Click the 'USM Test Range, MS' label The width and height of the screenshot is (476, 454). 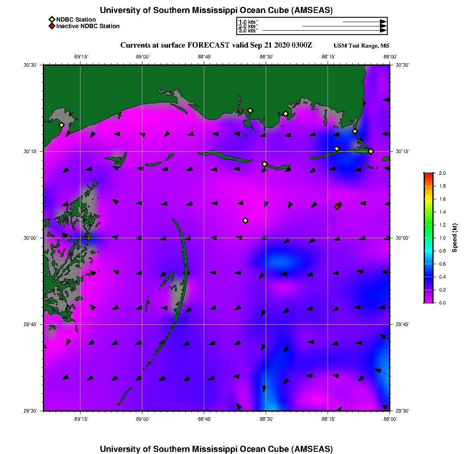[x=361, y=46]
